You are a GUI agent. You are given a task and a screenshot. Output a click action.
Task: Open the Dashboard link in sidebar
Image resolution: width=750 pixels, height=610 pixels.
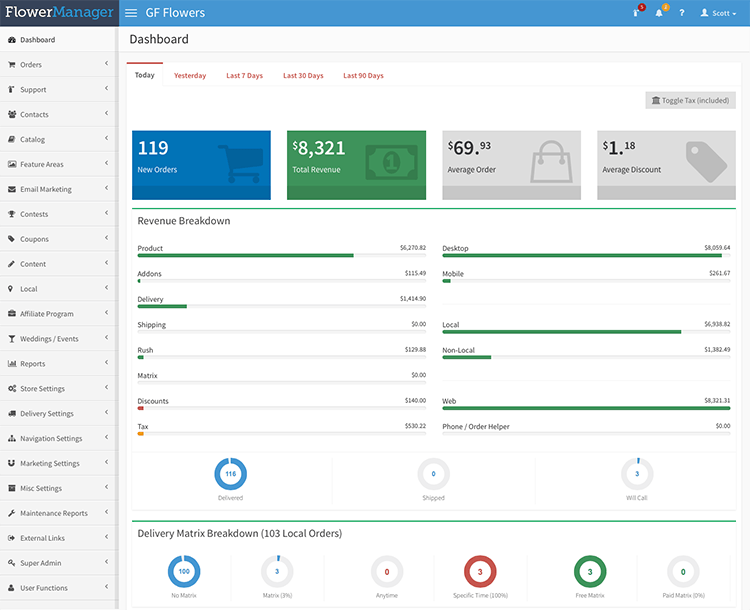[37, 40]
